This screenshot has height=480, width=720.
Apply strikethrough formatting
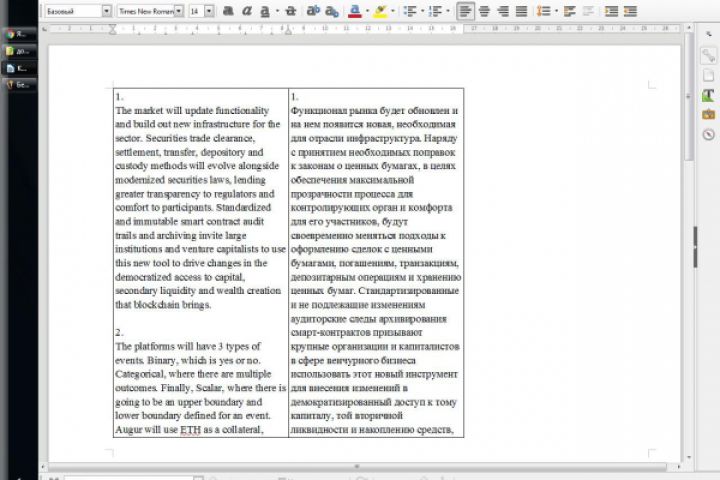tap(290, 11)
